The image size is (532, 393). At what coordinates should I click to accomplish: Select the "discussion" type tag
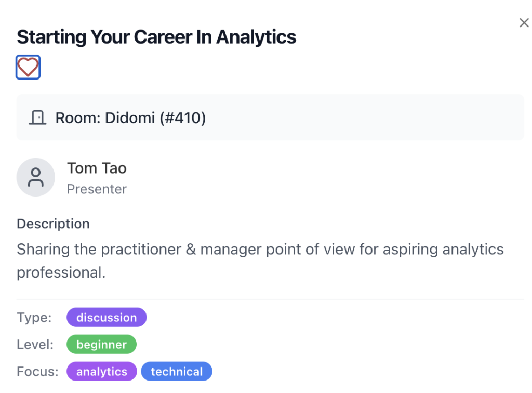pyautogui.click(x=107, y=318)
